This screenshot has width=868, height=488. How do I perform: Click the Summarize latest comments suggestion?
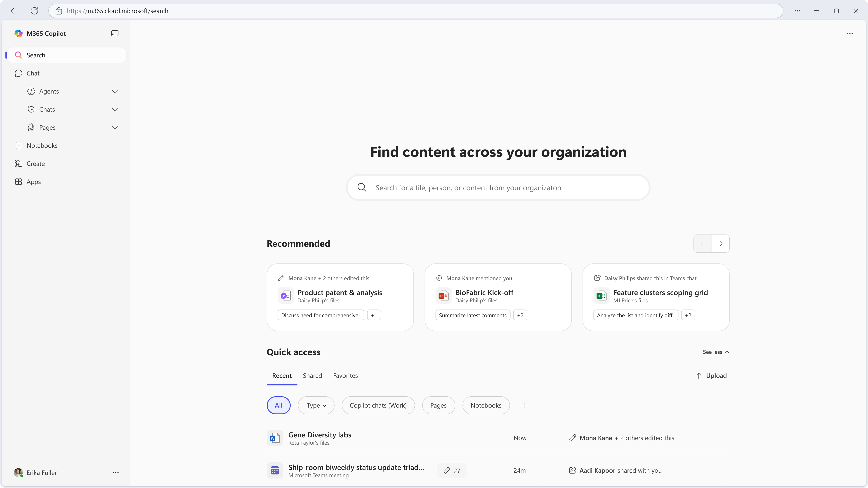[472, 315]
